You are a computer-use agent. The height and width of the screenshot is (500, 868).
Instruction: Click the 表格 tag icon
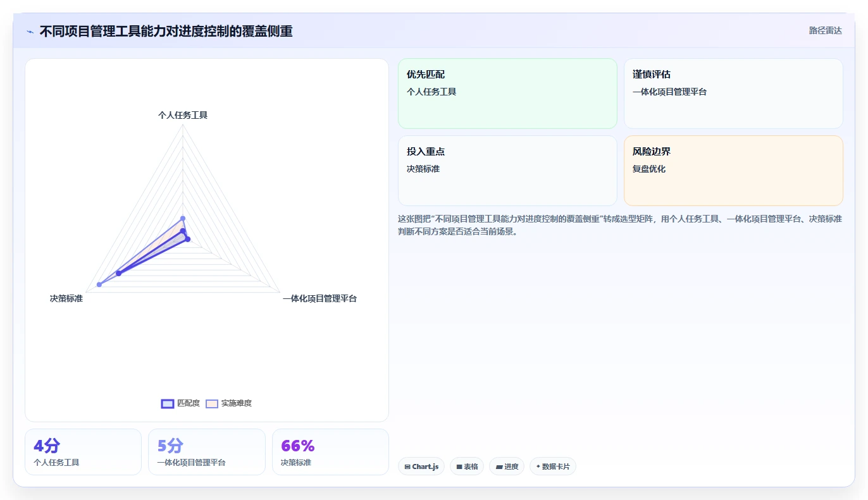pyautogui.click(x=459, y=467)
